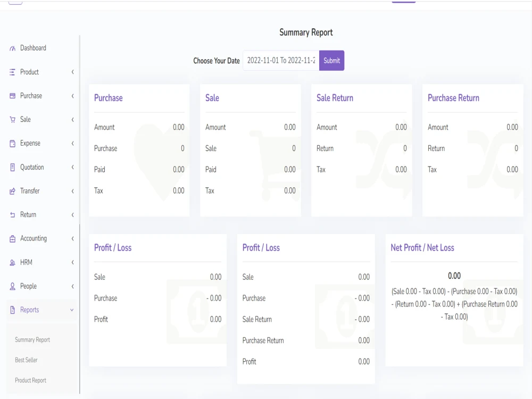Open the Best Seller report
The width and height of the screenshot is (532, 399).
26,360
